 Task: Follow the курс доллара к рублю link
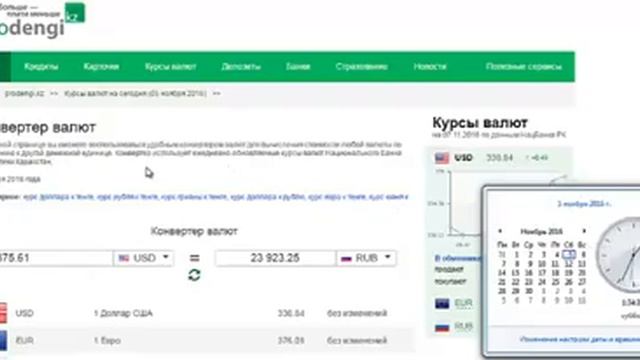coord(267,197)
